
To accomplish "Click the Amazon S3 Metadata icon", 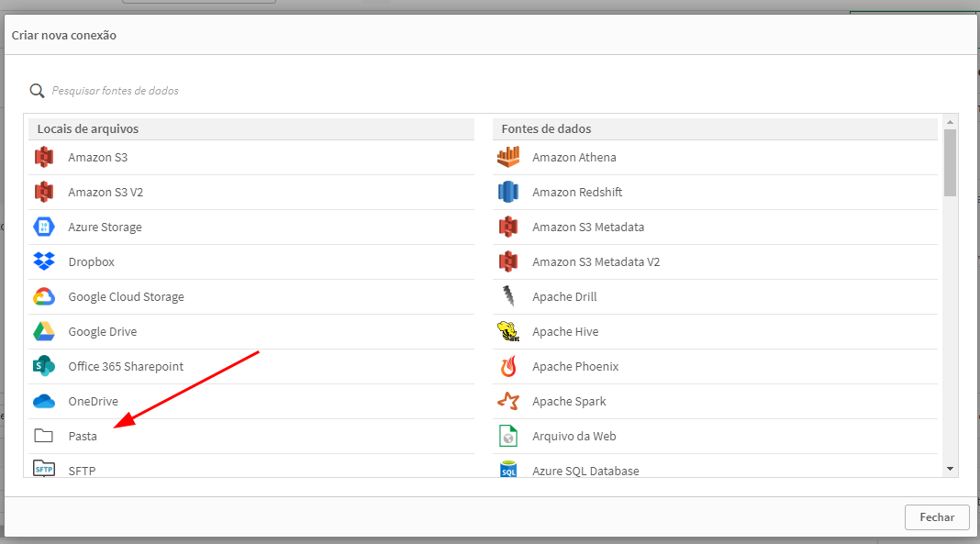I will 508,227.
